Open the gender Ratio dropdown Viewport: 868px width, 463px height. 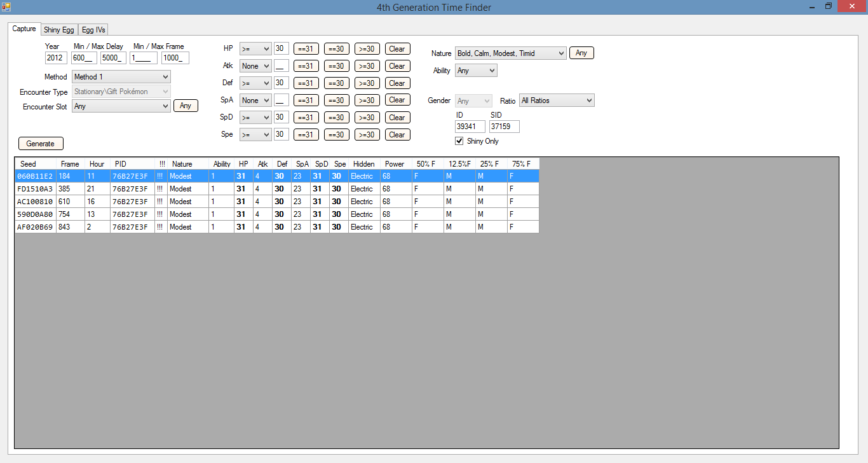click(x=557, y=100)
